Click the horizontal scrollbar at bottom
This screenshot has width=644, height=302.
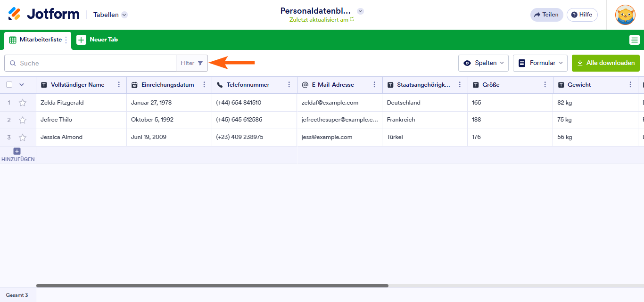click(212, 286)
